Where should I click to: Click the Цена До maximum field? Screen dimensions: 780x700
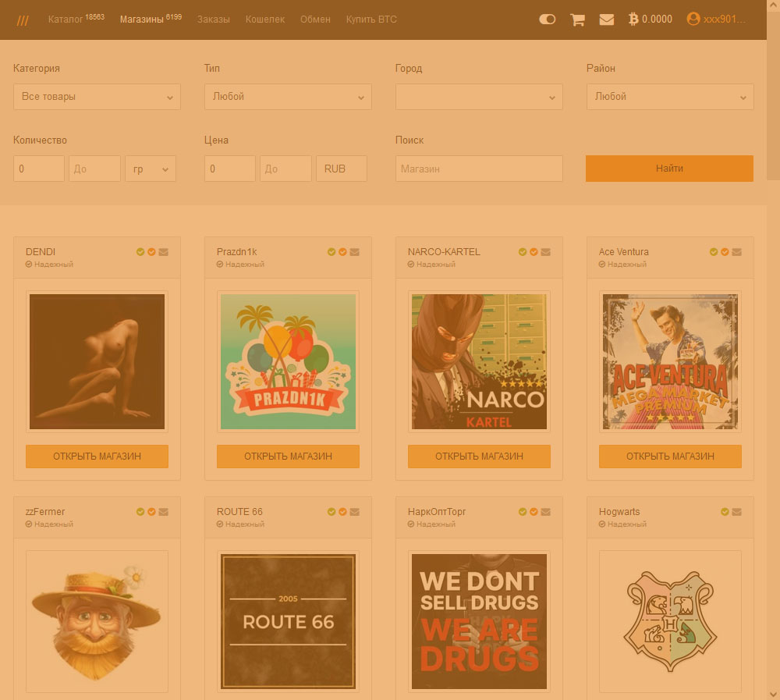[285, 169]
